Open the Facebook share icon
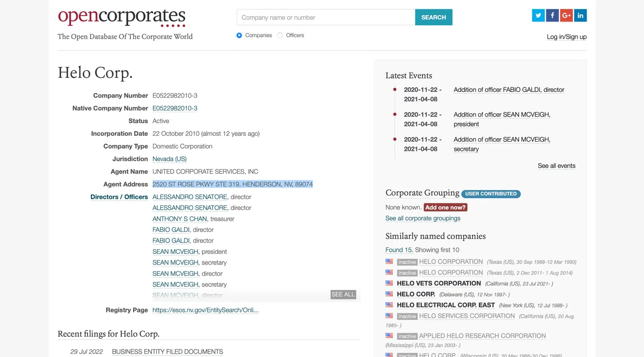 (x=552, y=16)
